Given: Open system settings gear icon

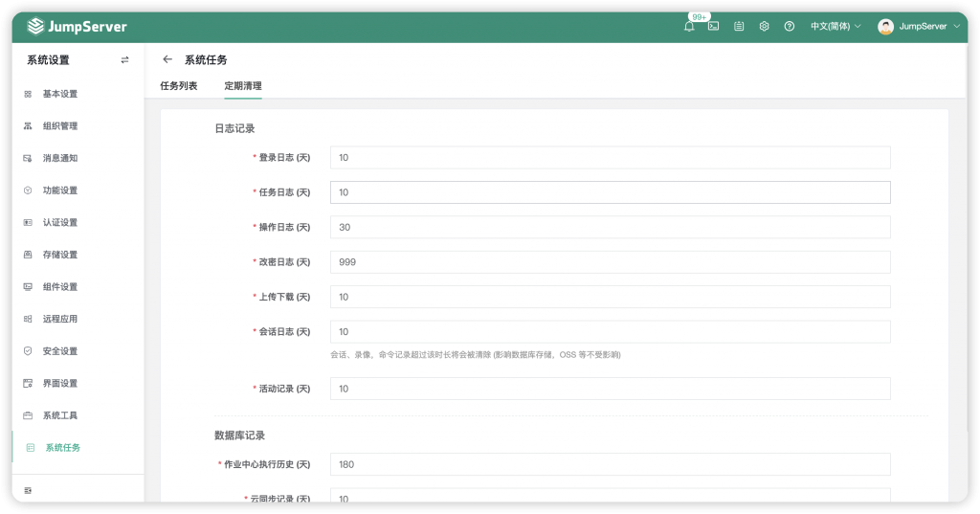Looking at the screenshot, I should point(764,26).
